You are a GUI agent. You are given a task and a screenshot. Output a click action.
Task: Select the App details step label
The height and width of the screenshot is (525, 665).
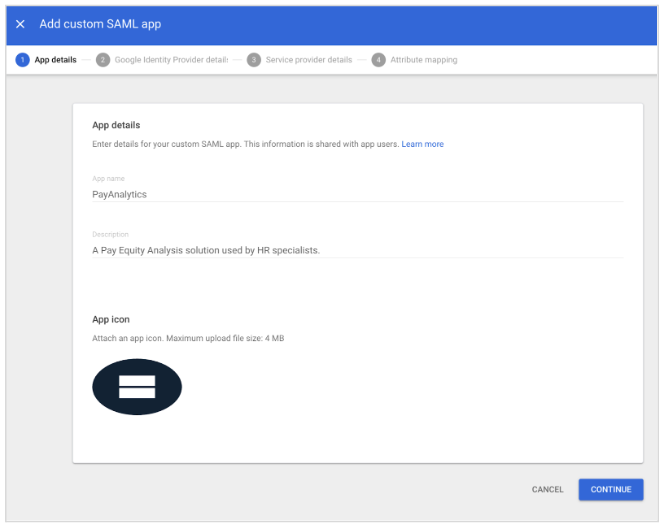(x=55, y=60)
